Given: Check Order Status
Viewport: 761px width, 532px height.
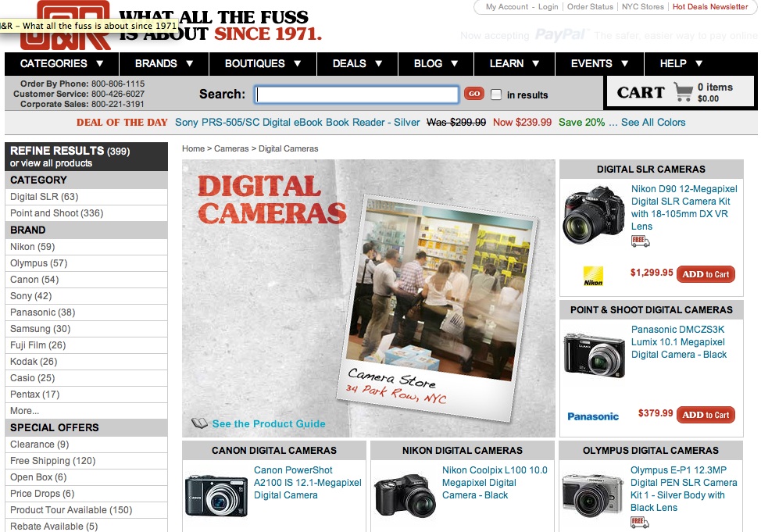Looking at the screenshot, I should (590, 7).
